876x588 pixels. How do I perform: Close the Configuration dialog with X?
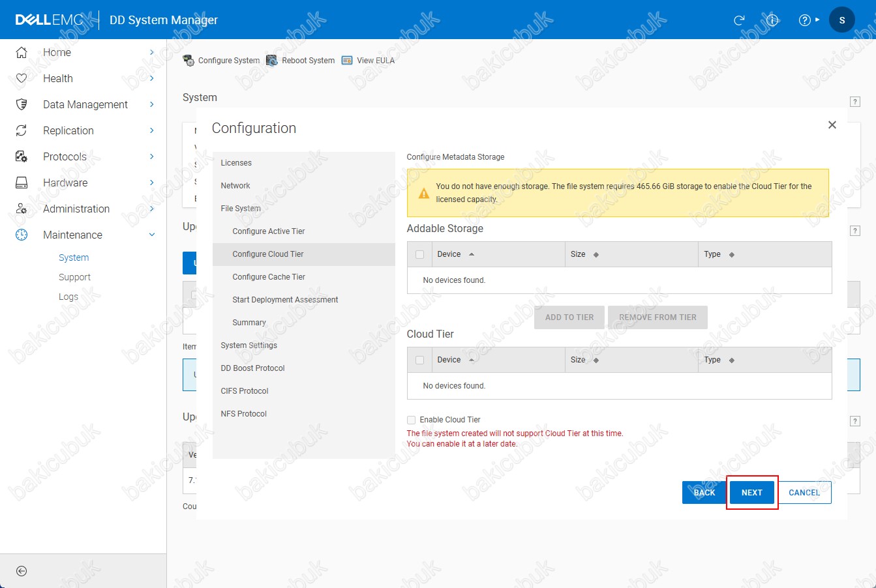(832, 125)
